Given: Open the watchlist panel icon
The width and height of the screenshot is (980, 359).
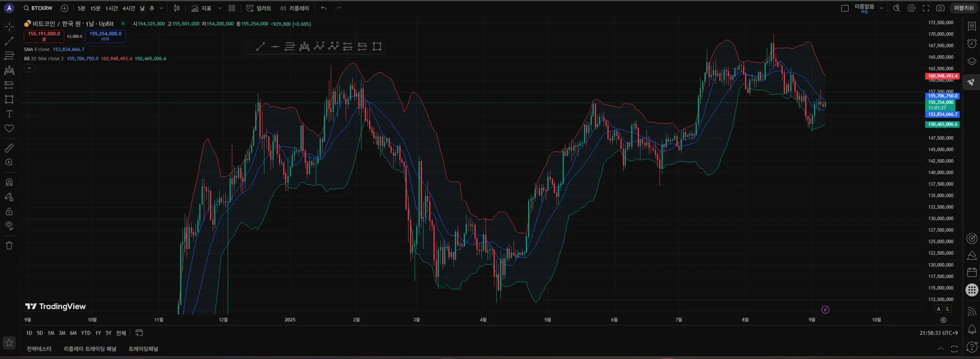Looking at the screenshot, I should [x=972, y=26].
